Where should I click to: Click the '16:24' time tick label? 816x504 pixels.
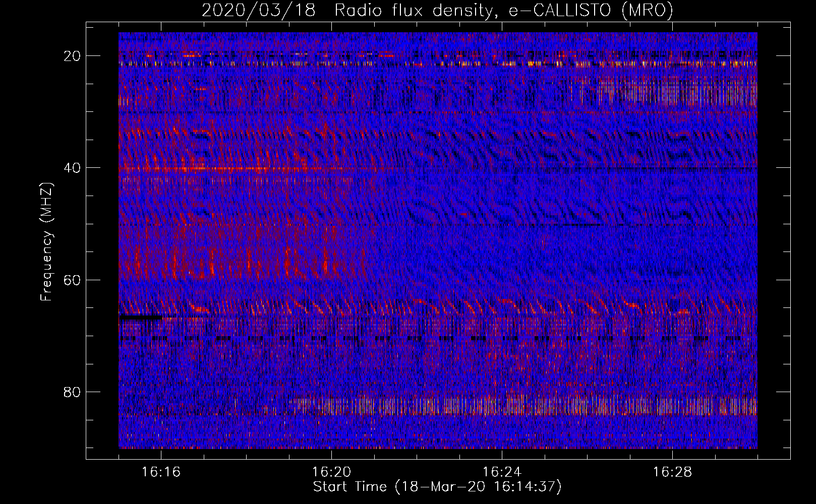[x=502, y=472]
